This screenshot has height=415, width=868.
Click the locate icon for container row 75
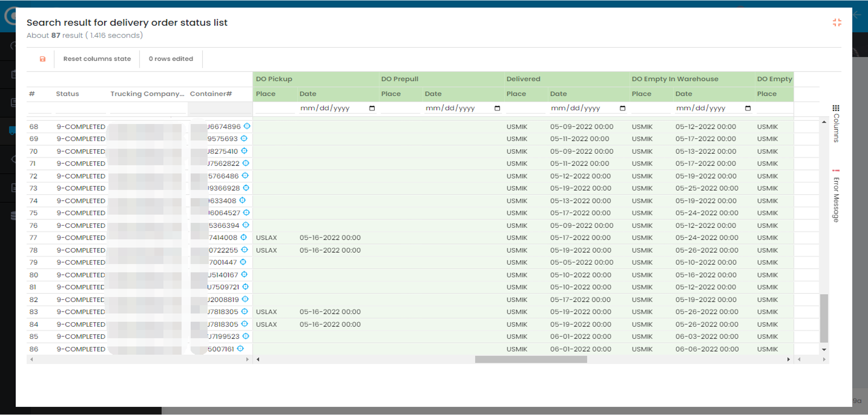[x=246, y=212]
